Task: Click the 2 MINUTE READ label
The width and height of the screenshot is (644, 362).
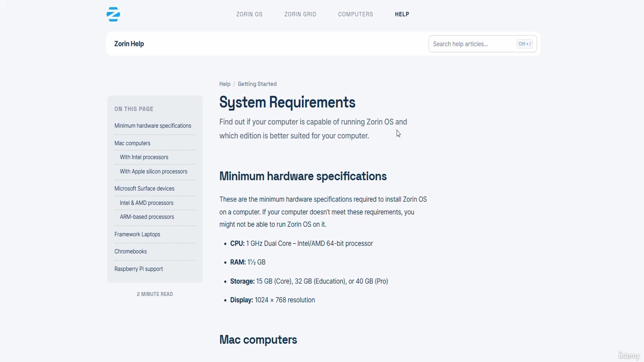Action: (x=155, y=294)
